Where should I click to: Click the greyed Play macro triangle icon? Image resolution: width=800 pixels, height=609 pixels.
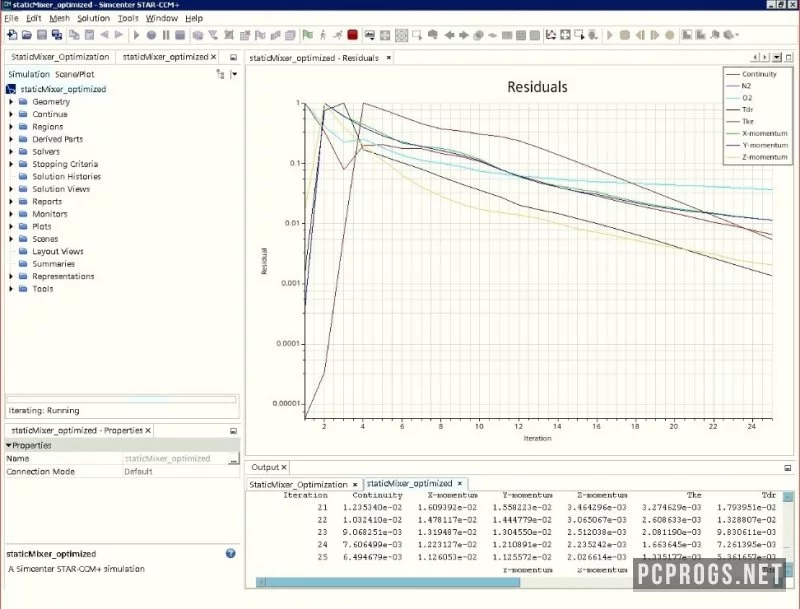click(136, 35)
